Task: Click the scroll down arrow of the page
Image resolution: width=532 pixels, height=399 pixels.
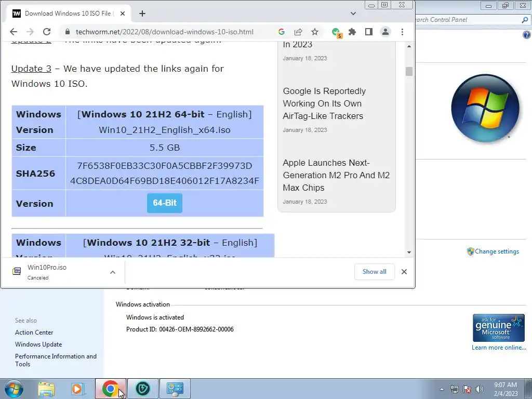Action: pyautogui.click(x=409, y=252)
